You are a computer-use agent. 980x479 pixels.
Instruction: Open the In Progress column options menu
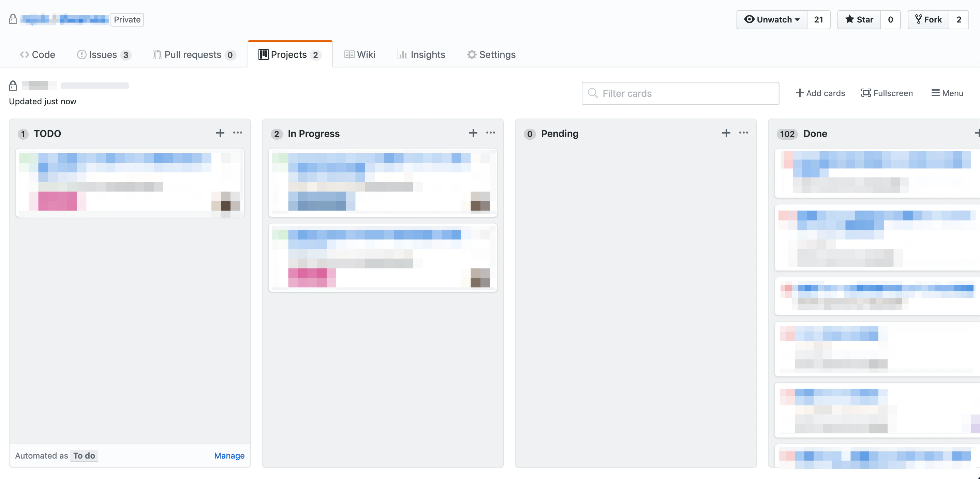click(491, 133)
